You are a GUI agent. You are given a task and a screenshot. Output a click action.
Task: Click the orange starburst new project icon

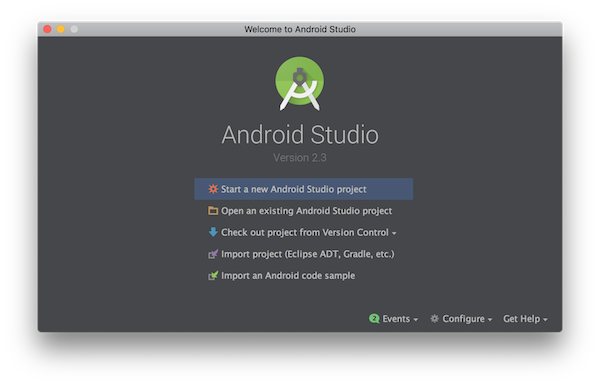coord(213,189)
